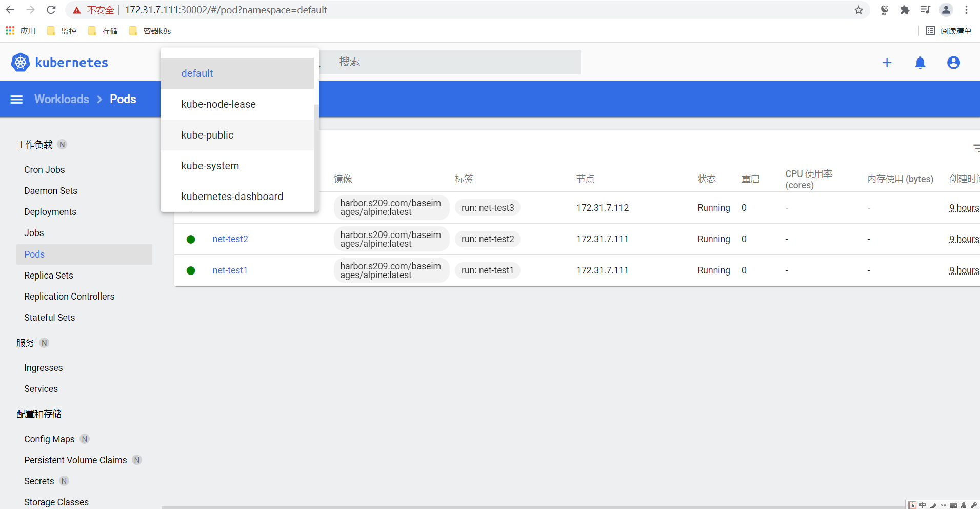Open the Chrome three-dot menu
Screen dimensions: 980x509
coord(966,10)
